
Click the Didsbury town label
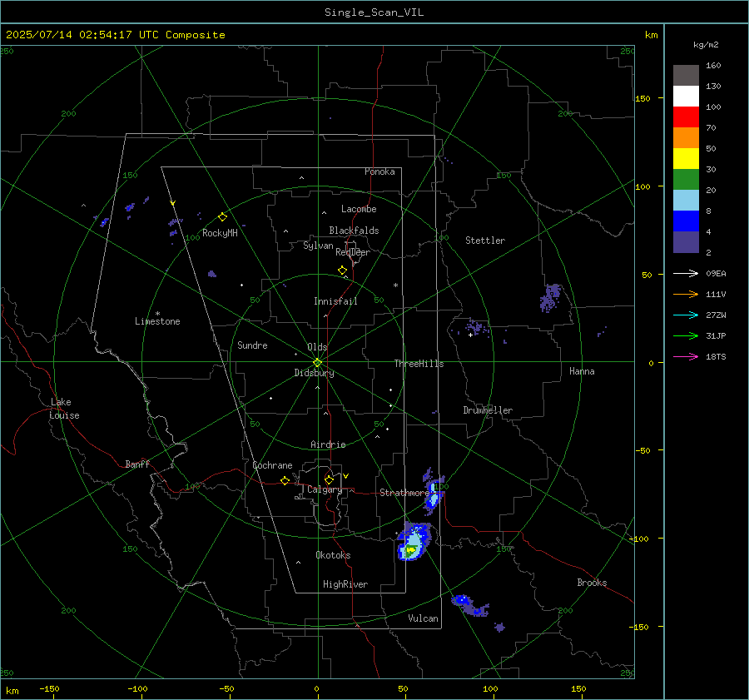coord(314,373)
